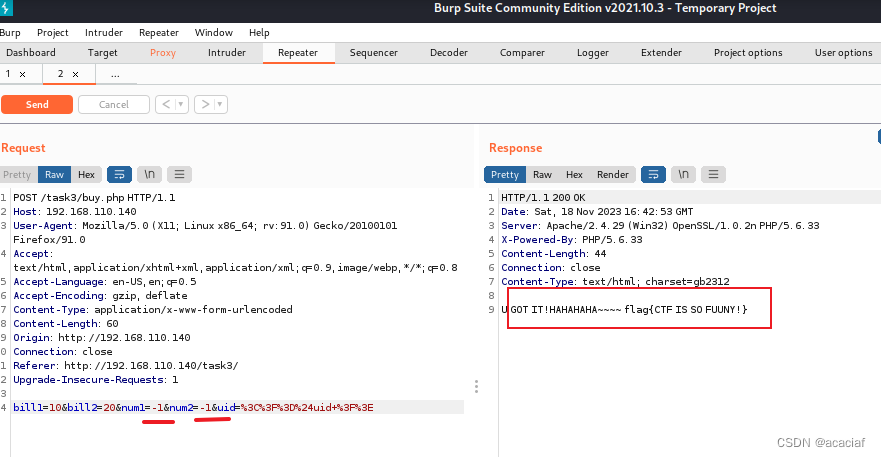Open the Burp menu
Screen dimensions: 881x457
point(10,33)
